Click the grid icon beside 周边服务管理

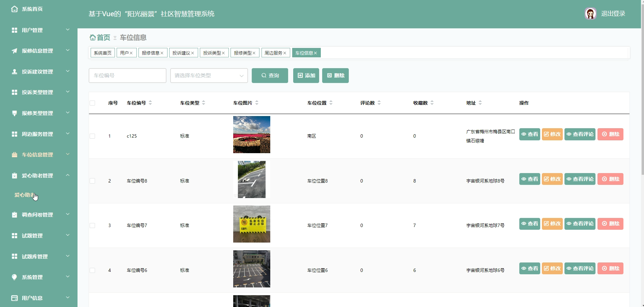[14, 134]
